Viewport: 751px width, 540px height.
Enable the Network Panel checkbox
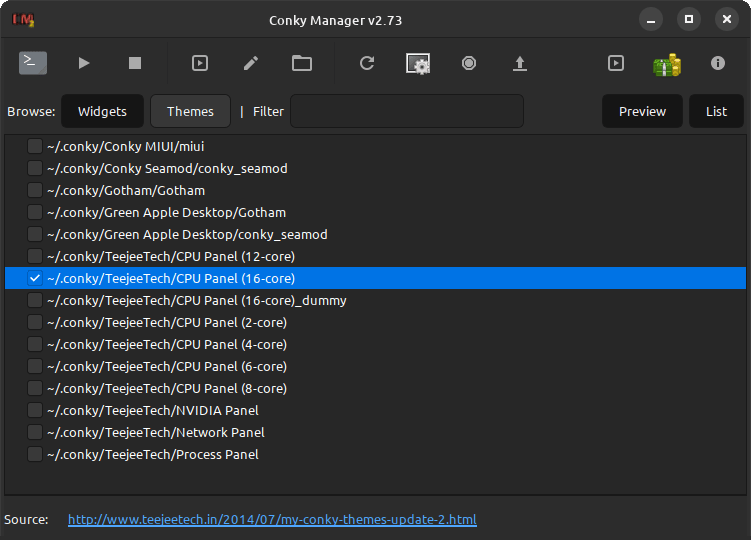pyautogui.click(x=35, y=433)
